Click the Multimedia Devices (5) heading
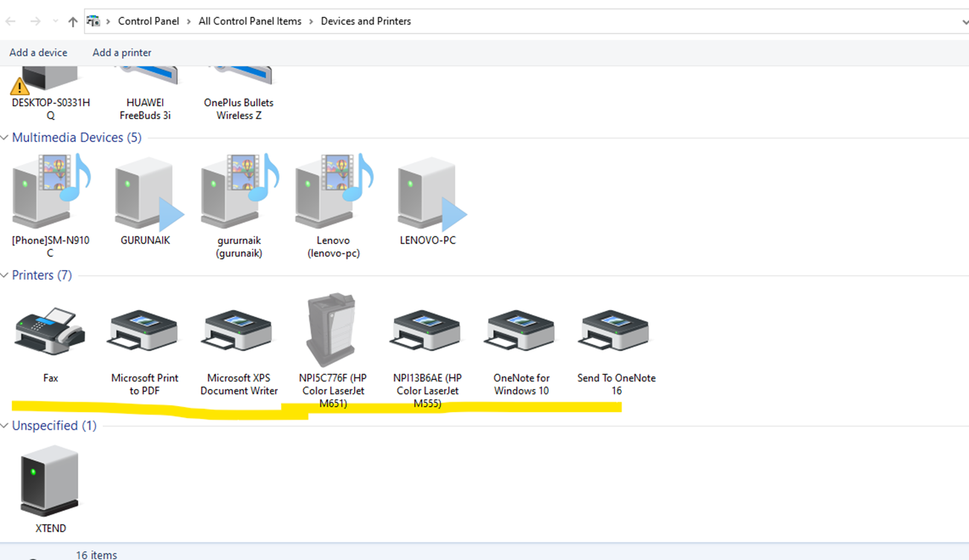 pos(77,138)
